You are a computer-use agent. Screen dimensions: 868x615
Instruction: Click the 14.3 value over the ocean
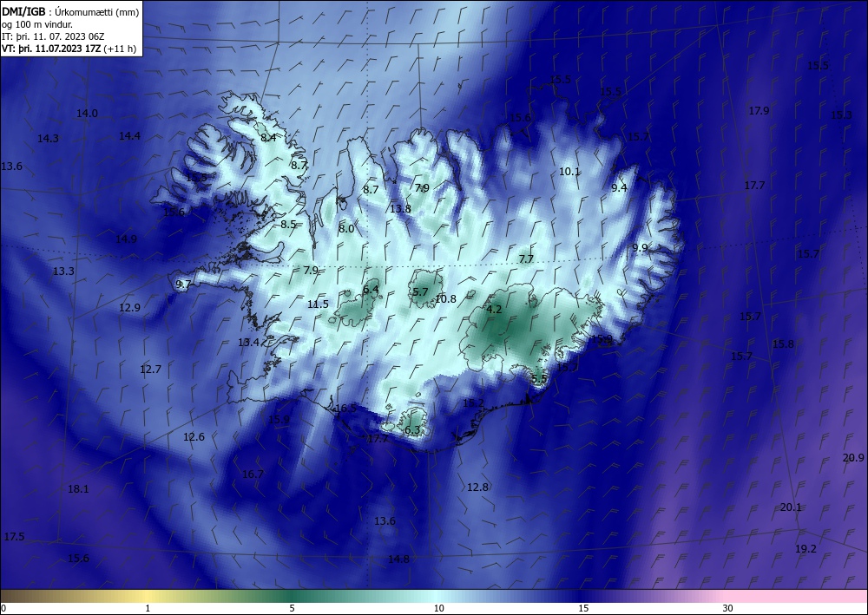coord(48,138)
